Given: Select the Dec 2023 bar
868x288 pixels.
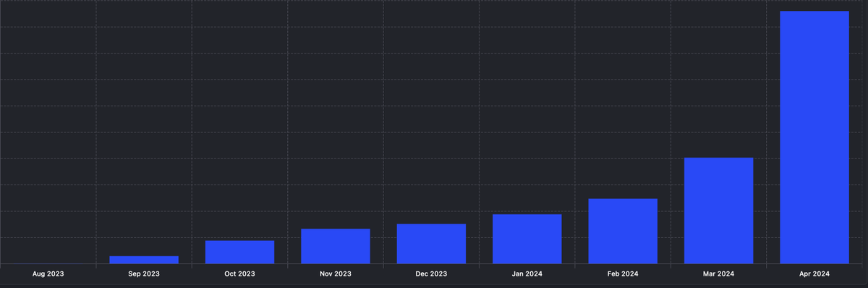Looking at the screenshot, I should (431, 244).
